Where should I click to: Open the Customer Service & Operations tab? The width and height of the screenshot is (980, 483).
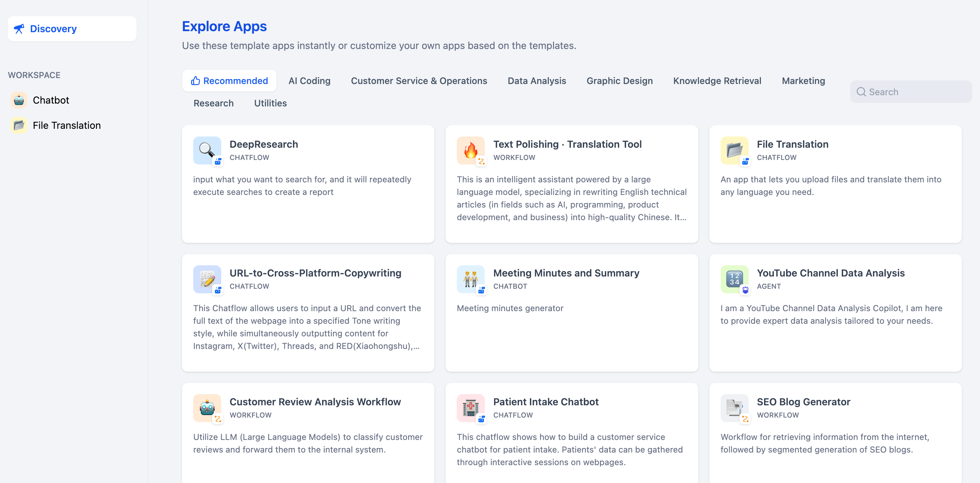419,80
